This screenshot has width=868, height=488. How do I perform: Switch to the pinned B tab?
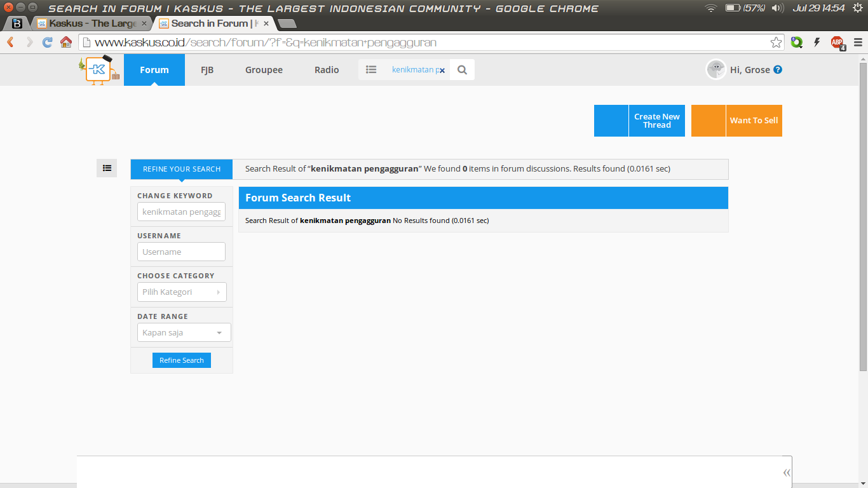click(17, 24)
